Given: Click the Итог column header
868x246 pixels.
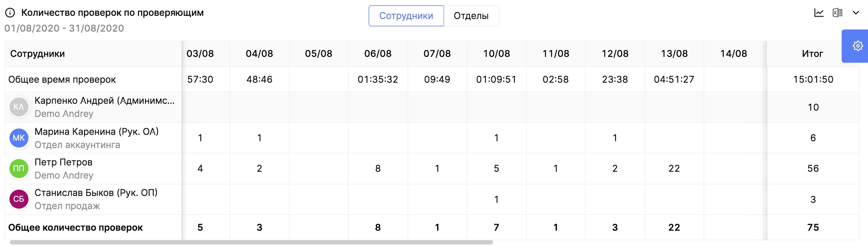Looking at the screenshot, I should coord(813,54).
